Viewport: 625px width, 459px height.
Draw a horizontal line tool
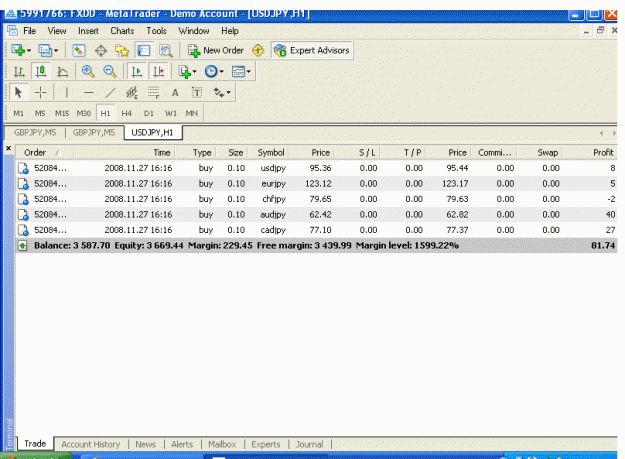(x=88, y=92)
